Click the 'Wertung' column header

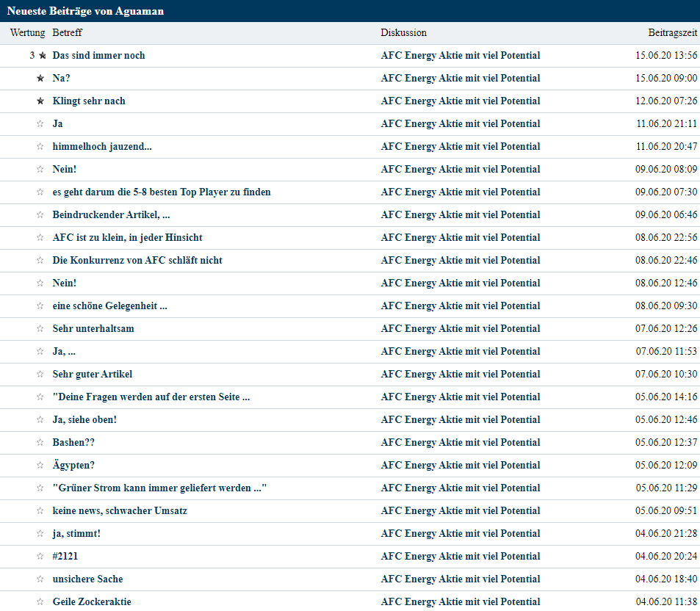click(x=28, y=33)
